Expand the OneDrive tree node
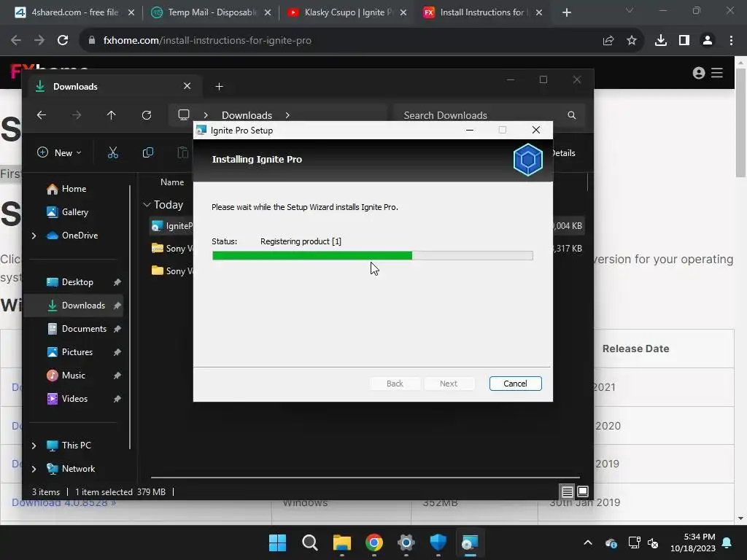Screen dimensions: 747x560 point(34,236)
